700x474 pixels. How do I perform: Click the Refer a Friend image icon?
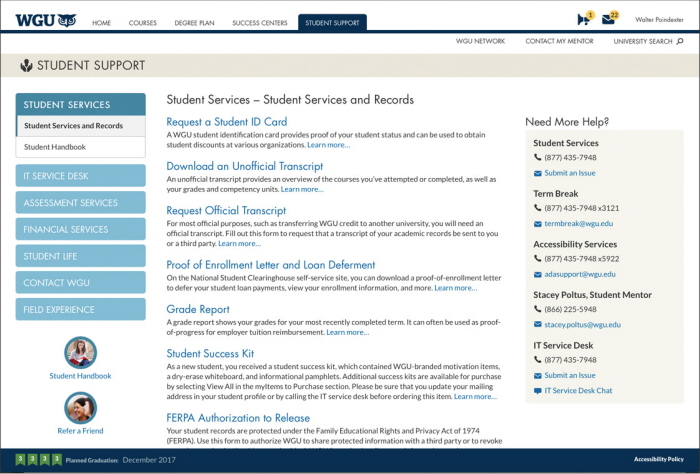(x=80, y=408)
